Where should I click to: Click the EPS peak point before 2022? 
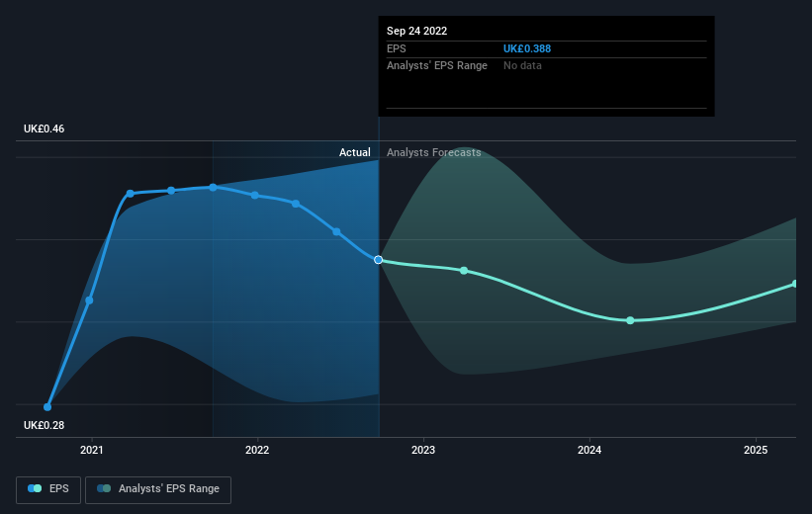click(213, 188)
